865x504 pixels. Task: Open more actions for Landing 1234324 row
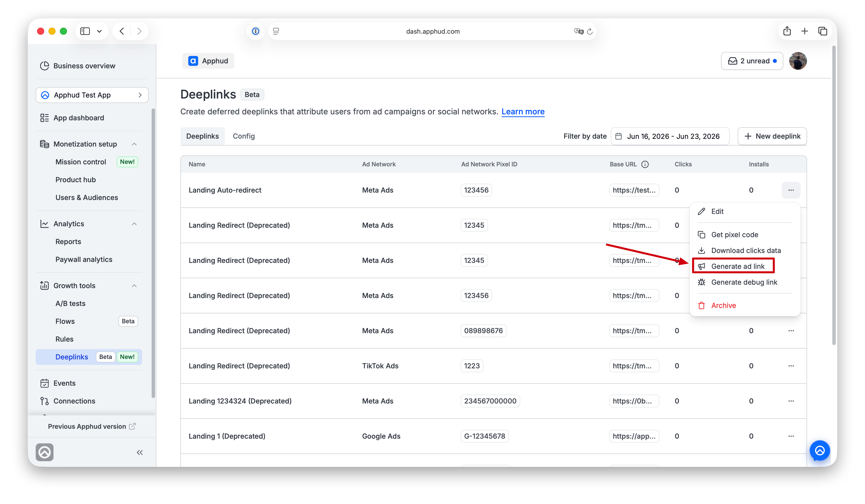coord(791,401)
